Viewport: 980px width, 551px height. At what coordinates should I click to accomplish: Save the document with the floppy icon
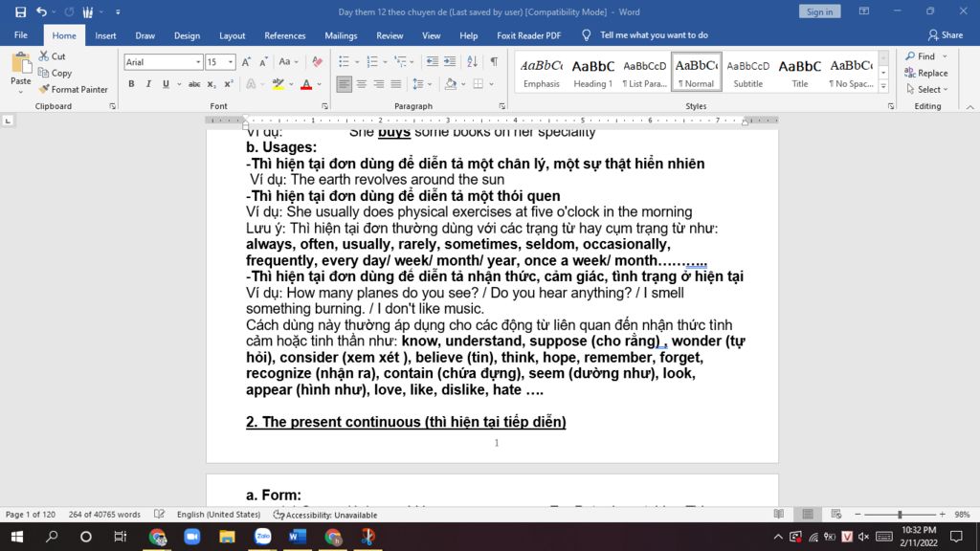tap(21, 11)
